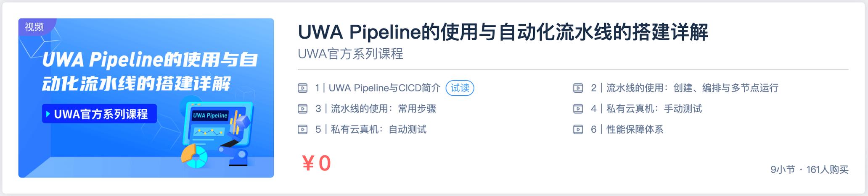
Task: Click the video icon beside lesson 2
Action: coord(578,88)
